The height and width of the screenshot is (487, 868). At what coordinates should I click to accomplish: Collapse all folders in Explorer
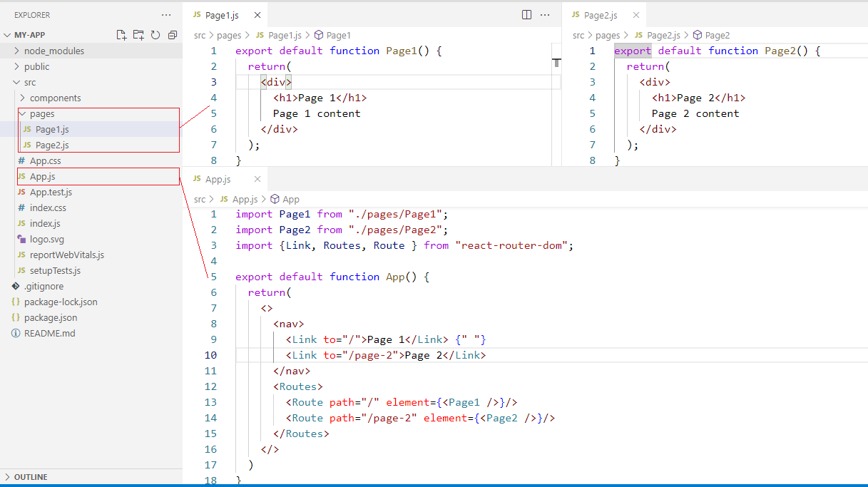pos(173,35)
